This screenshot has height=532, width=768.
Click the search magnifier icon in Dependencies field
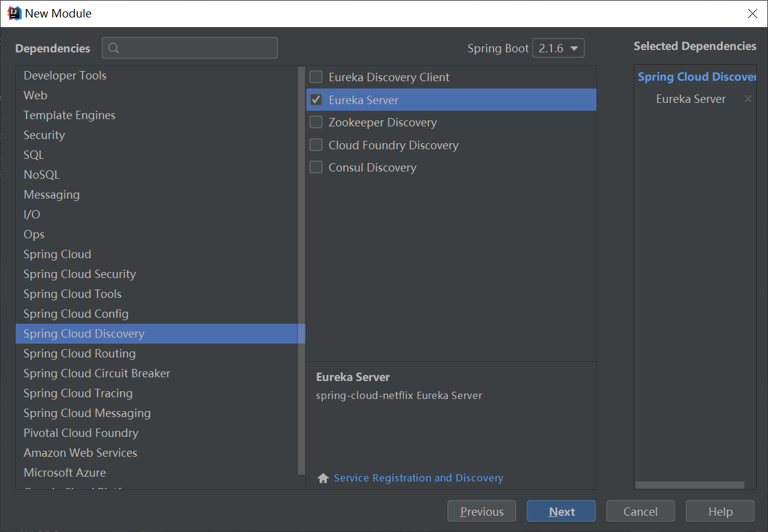pos(114,48)
